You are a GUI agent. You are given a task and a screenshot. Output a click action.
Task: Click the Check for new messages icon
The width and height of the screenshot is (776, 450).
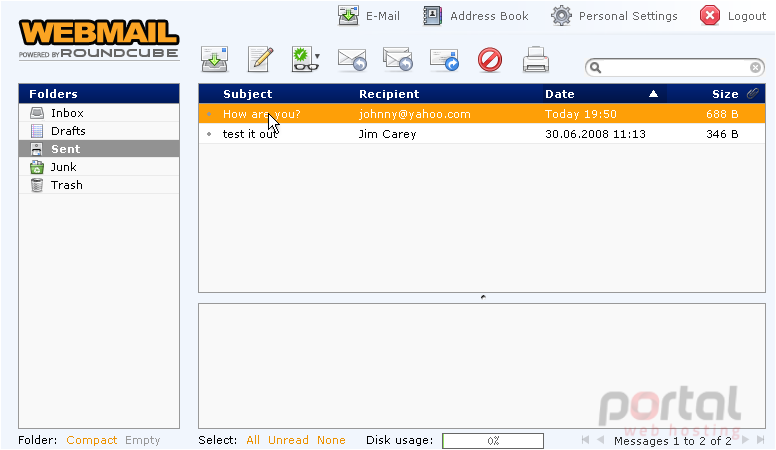(214, 59)
